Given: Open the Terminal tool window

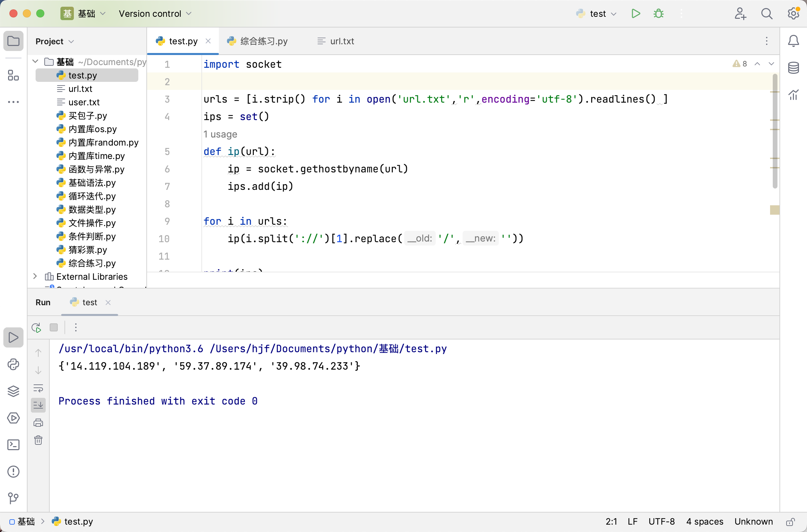Looking at the screenshot, I should pyautogui.click(x=13, y=445).
